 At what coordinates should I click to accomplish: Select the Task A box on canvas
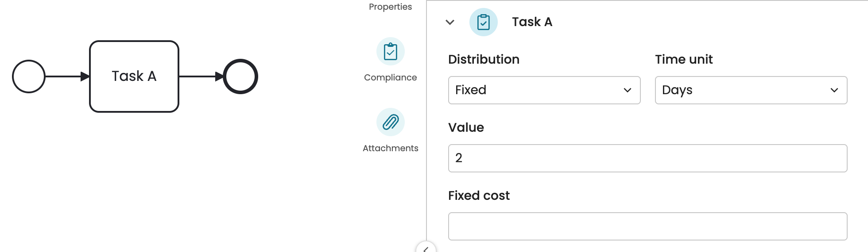[134, 76]
